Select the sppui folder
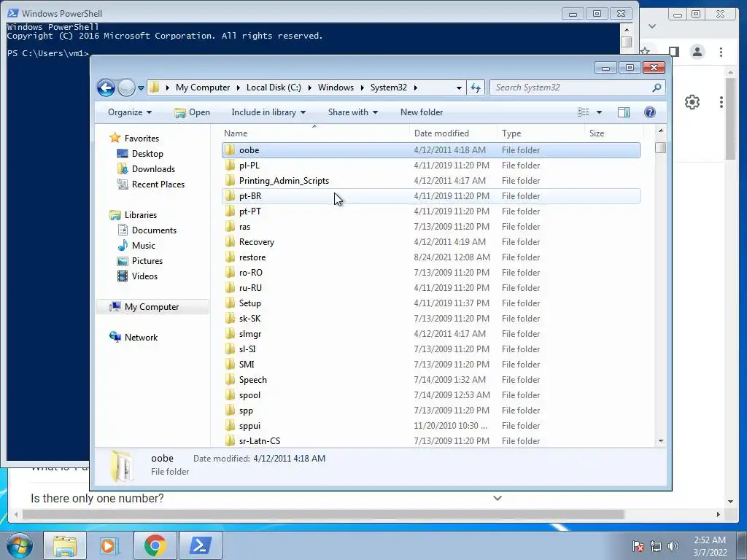The width and height of the screenshot is (747, 560). coord(430,426)
